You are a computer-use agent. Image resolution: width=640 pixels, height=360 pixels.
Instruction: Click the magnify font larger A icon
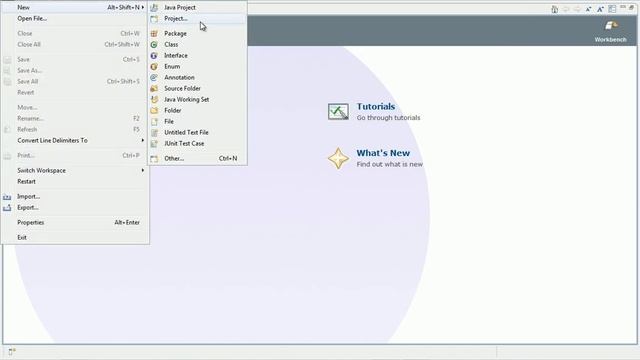pyautogui.click(x=600, y=9)
